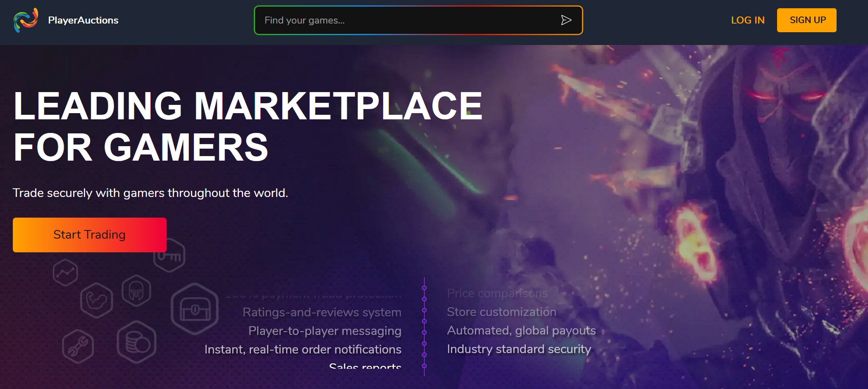Click the PlayerAuctions swirl logo

pos(26,20)
